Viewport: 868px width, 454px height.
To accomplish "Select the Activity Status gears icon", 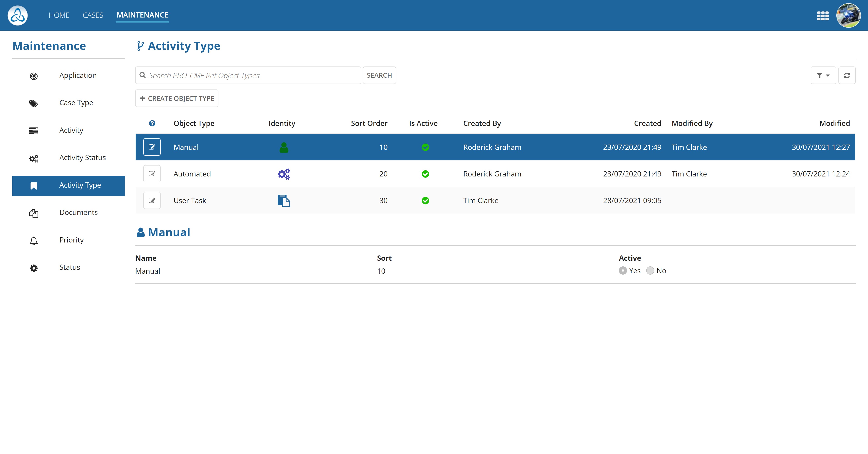I will point(34,158).
